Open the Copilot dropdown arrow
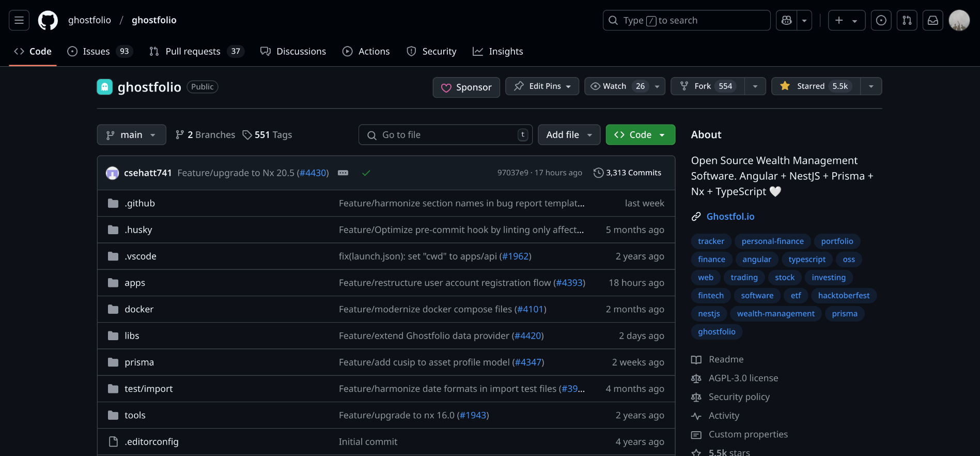 804,20
